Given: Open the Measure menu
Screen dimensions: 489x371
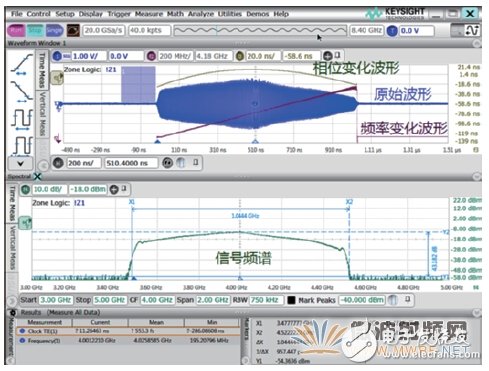Looking at the screenshot, I should [149, 14].
